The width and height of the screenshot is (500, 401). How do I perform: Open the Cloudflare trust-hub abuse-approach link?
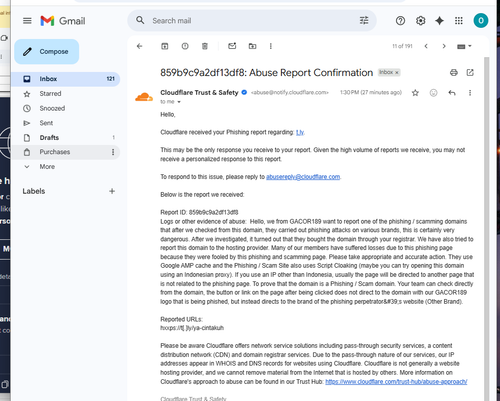coord(396,381)
